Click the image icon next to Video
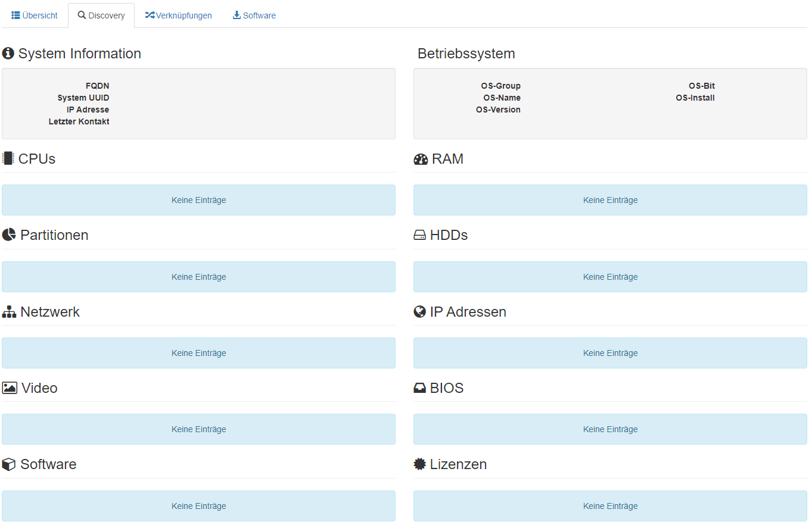 pos(8,387)
